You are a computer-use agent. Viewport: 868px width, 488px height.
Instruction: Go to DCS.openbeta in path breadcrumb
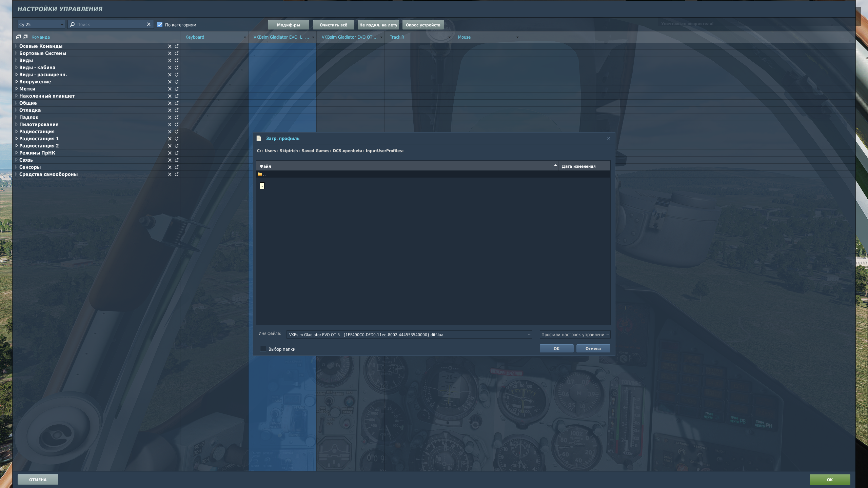347,151
